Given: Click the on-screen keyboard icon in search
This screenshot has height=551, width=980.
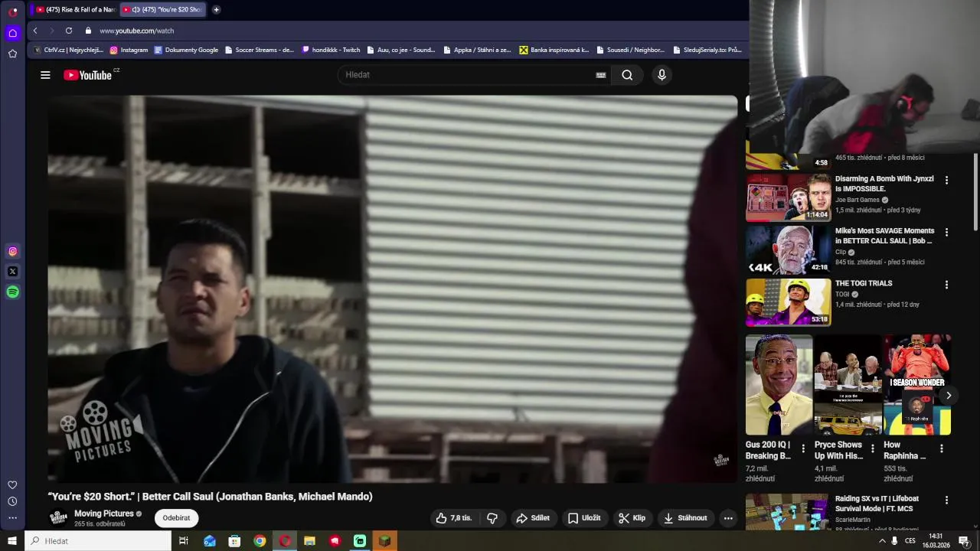Looking at the screenshot, I should [601, 75].
